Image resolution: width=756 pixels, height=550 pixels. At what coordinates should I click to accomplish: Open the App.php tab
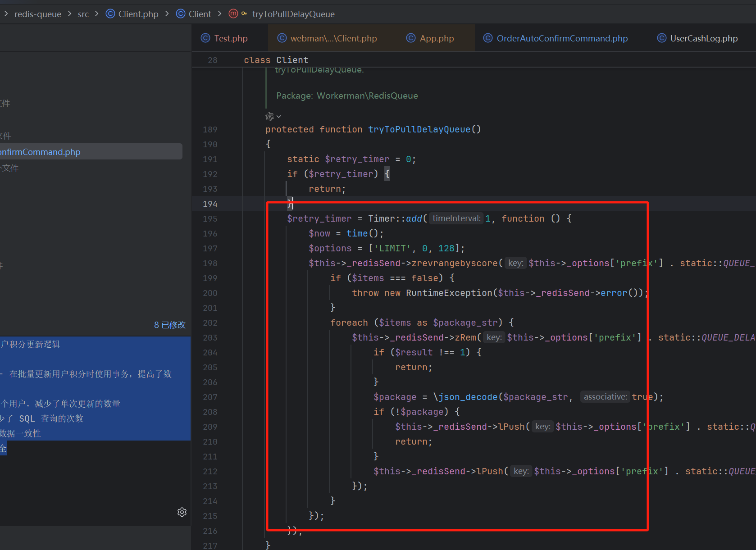[430, 38]
